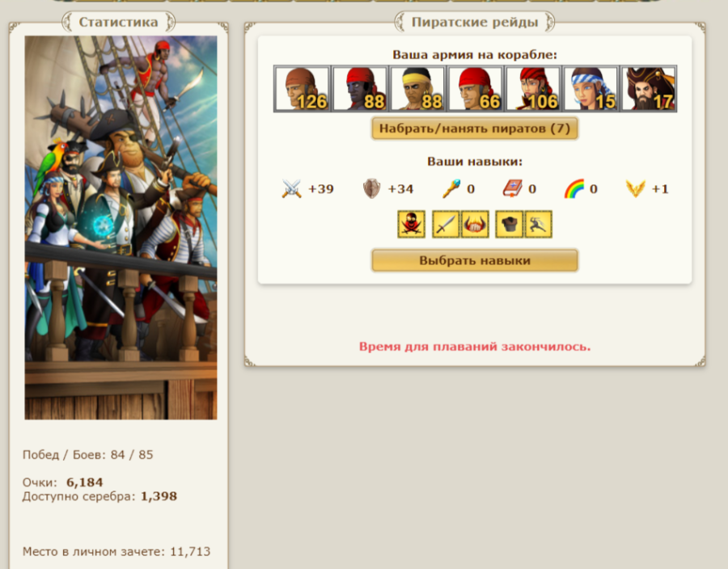Select the sword skill icon

(446, 225)
